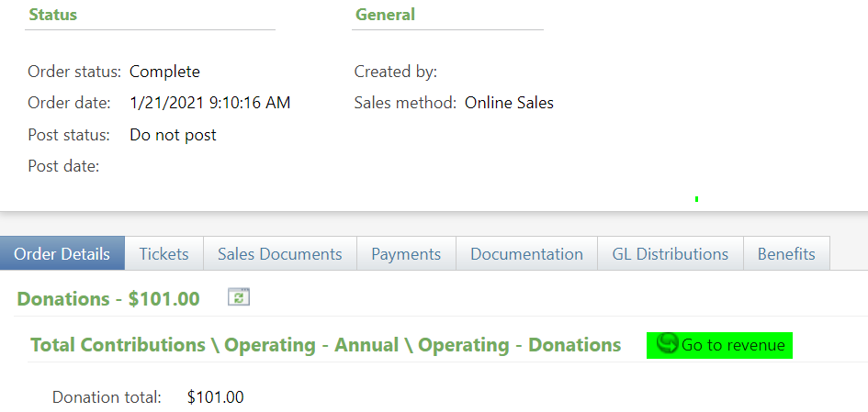Click the Donations - $101.00 section heading
The width and height of the screenshot is (868, 412).
tap(108, 298)
